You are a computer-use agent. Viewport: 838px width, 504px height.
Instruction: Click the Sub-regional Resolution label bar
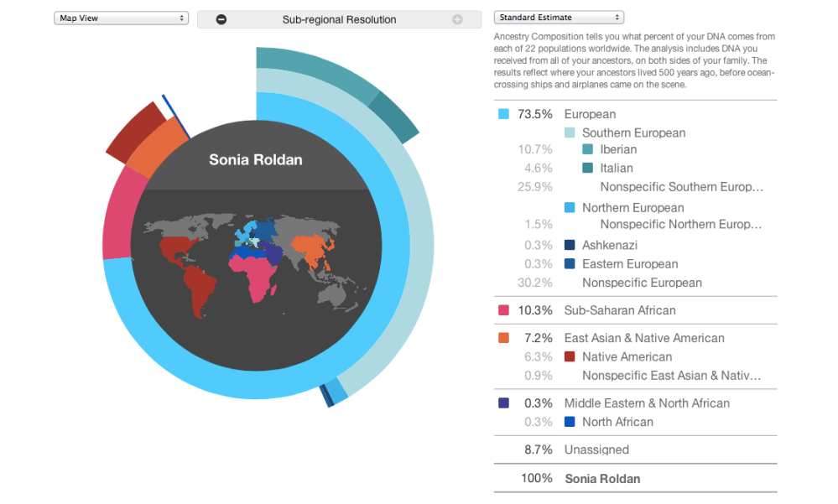click(x=339, y=19)
